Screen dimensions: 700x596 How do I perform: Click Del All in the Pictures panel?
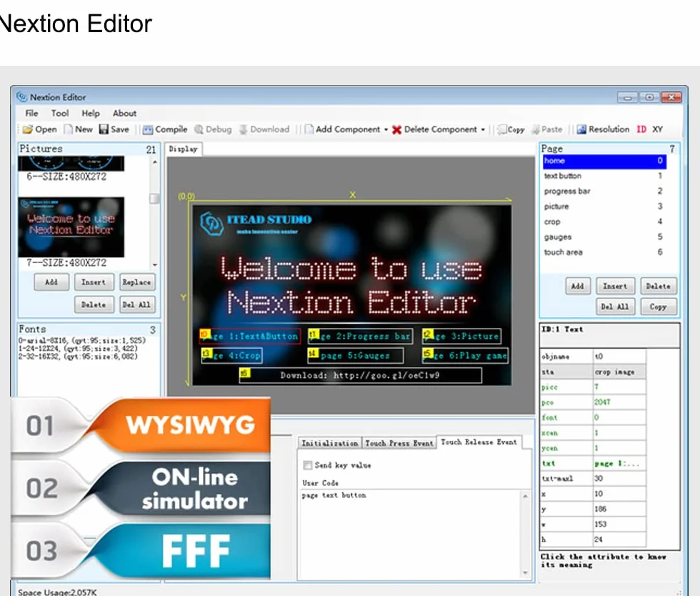pos(136,304)
